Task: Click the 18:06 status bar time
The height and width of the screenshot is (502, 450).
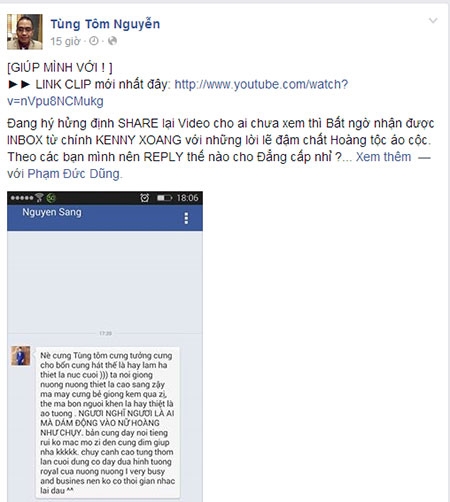Action: pos(187,198)
